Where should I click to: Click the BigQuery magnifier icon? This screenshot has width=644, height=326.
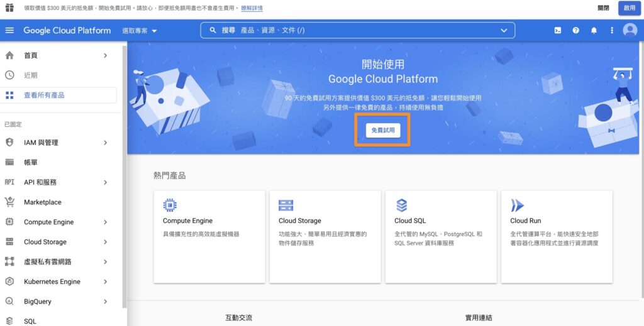tap(9, 302)
